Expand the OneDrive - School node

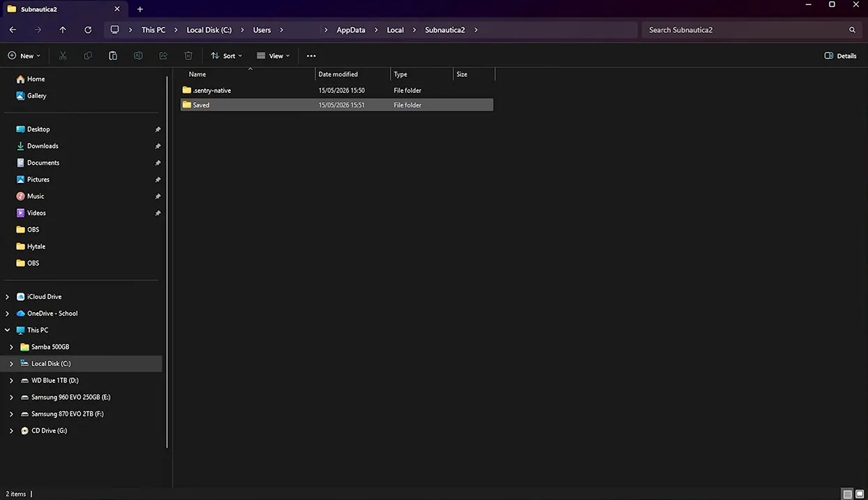(x=8, y=314)
